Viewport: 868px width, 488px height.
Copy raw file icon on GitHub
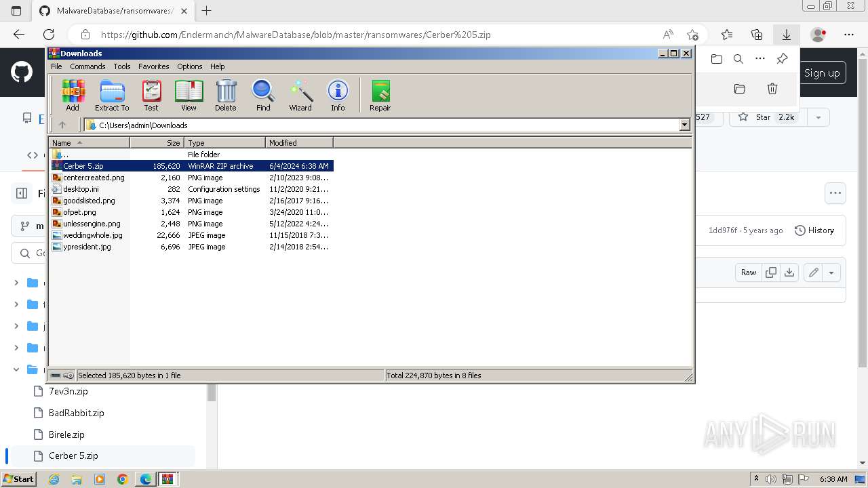point(771,272)
